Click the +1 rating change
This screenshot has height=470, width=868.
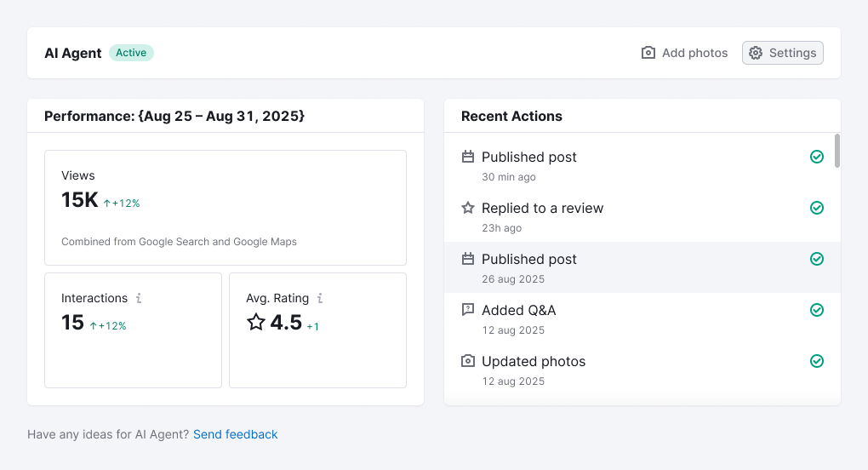pos(313,327)
